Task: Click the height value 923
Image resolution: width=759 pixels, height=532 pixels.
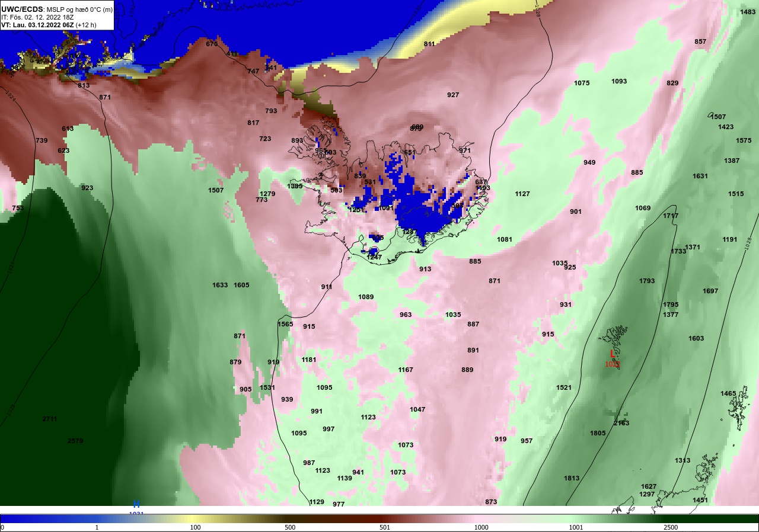Action: 87,188
